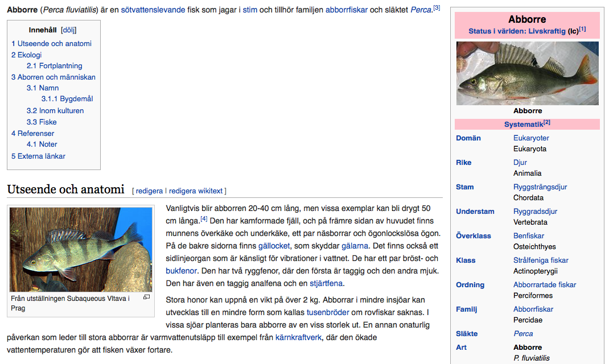Click the Domän label in infobox
This screenshot has height=364, width=605.
pos(468,138)
